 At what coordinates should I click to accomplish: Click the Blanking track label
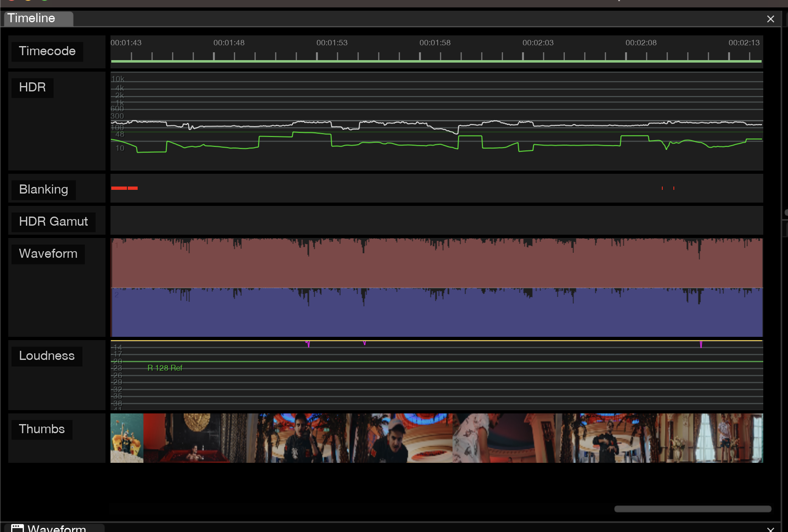pos(43,190)
